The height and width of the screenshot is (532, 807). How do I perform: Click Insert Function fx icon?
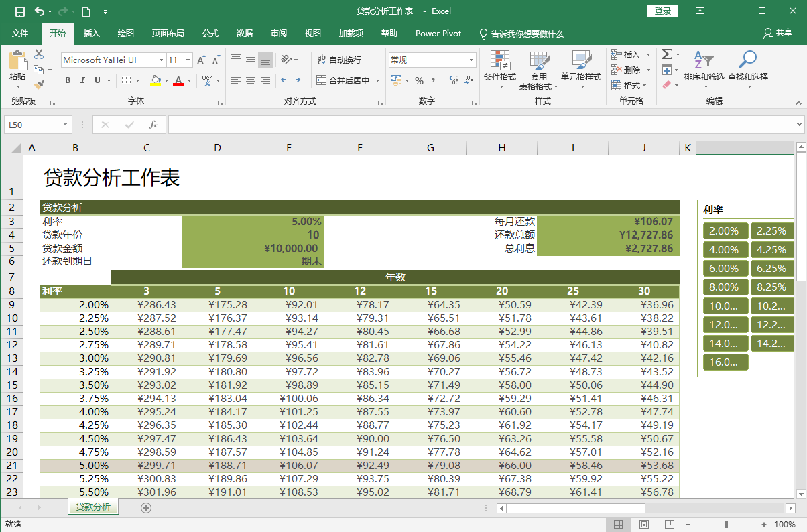153,125
